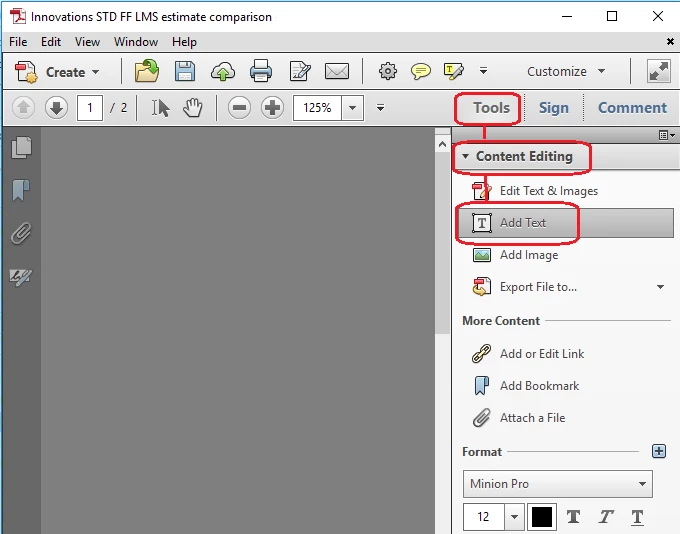Viewport: 680px width, 534px height.
Task: Select Edit Text & Images tool
Action: pos(535,191)
